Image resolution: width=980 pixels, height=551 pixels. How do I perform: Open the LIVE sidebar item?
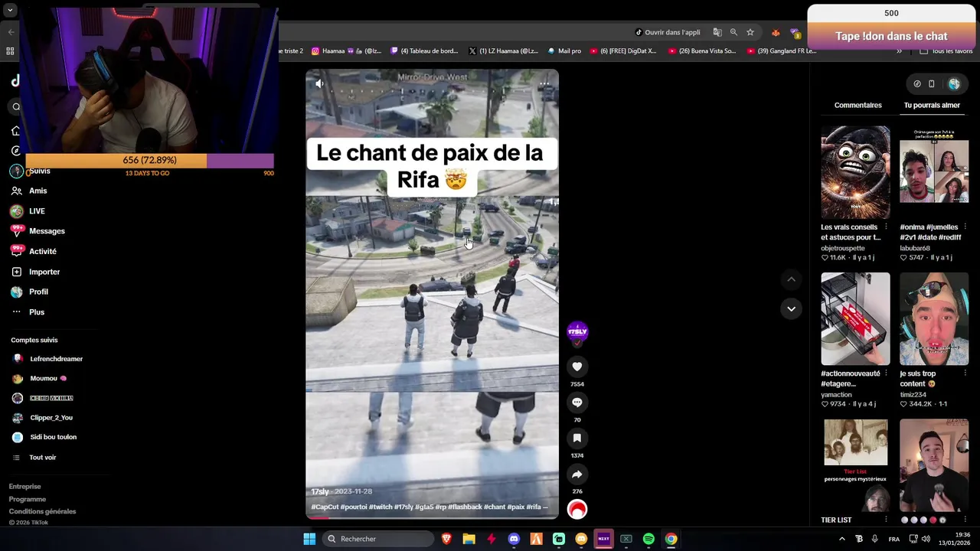pyautogui.click(x=37, y=211)
